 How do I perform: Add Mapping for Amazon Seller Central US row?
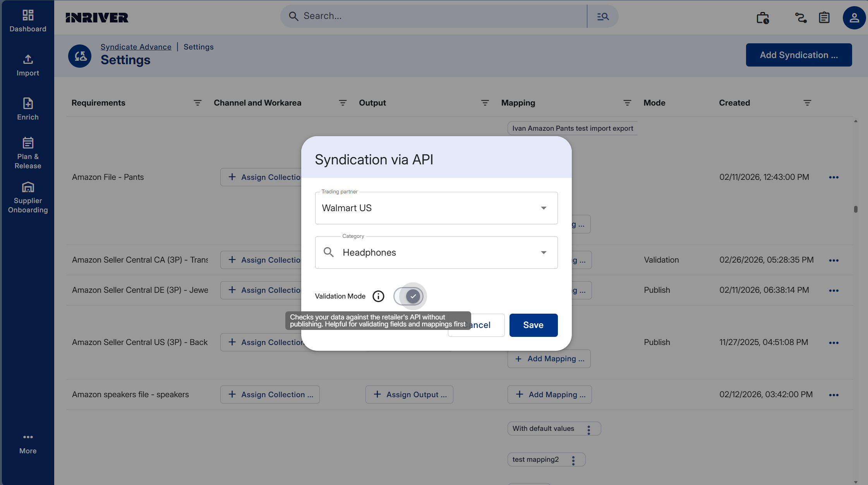pyautogui.click(x=549, y=359)
